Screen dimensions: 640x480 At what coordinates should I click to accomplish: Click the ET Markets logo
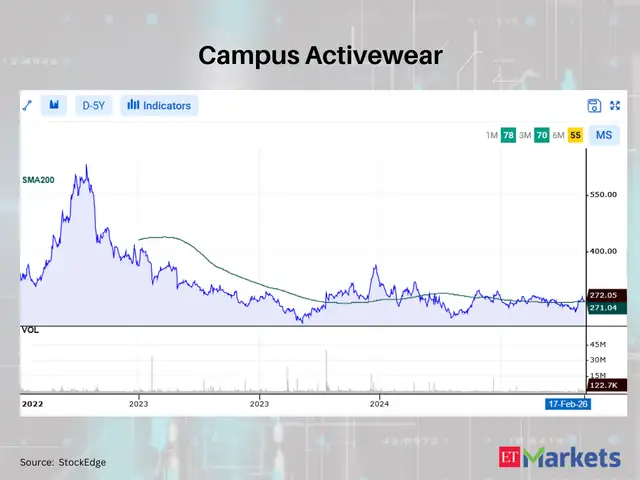(x=560, y=457)
